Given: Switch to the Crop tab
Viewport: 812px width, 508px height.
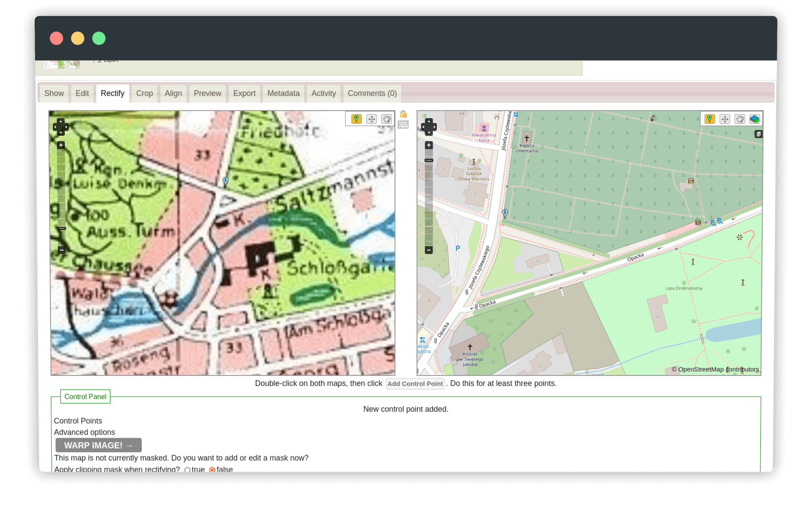Looking at the screenshot, I should click(144, 93).
